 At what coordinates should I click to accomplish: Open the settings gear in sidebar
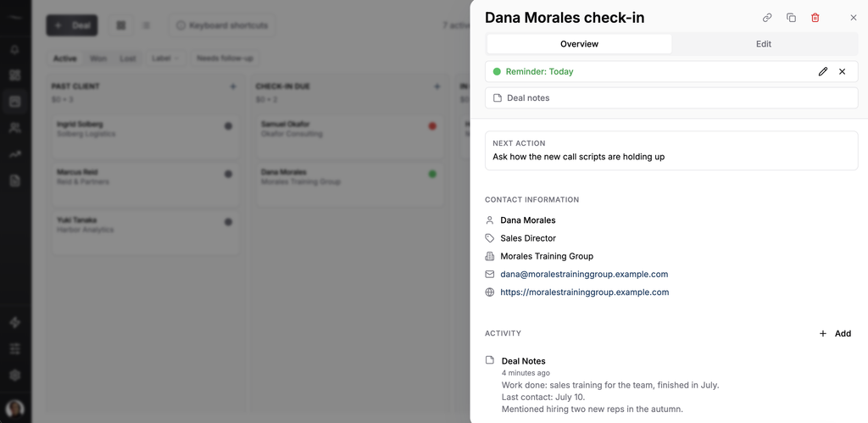[x=15, y=376]
